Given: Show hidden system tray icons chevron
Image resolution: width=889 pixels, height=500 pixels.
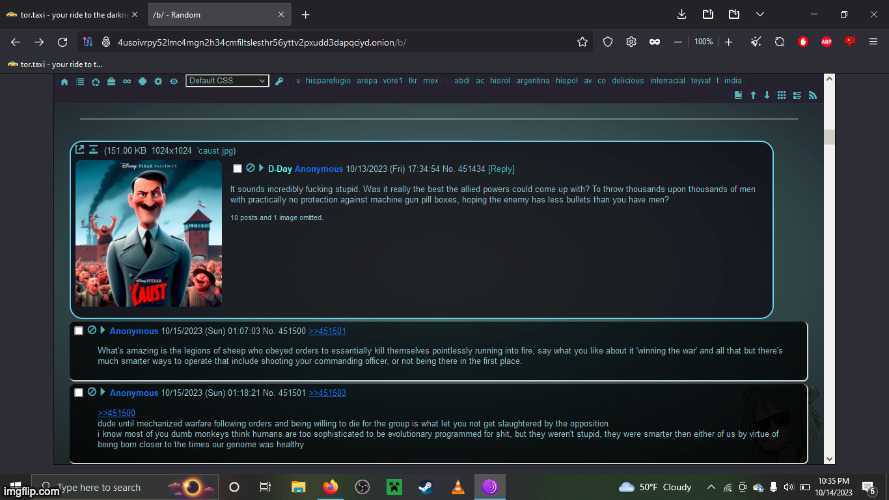Looking at the screenshot, I should 711,487.
